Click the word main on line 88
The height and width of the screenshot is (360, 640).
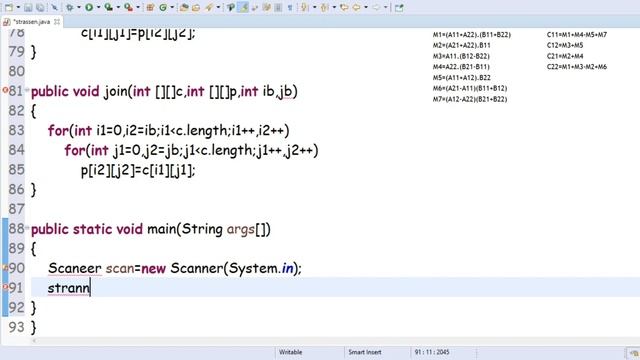[162, 229]
